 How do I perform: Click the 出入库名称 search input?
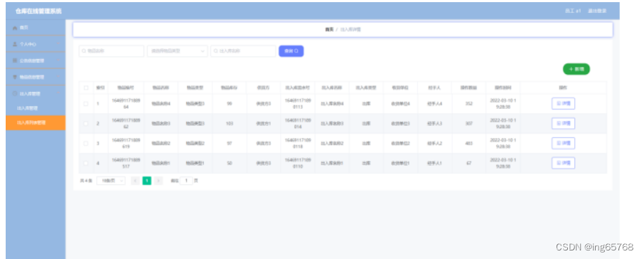(243, 51)
